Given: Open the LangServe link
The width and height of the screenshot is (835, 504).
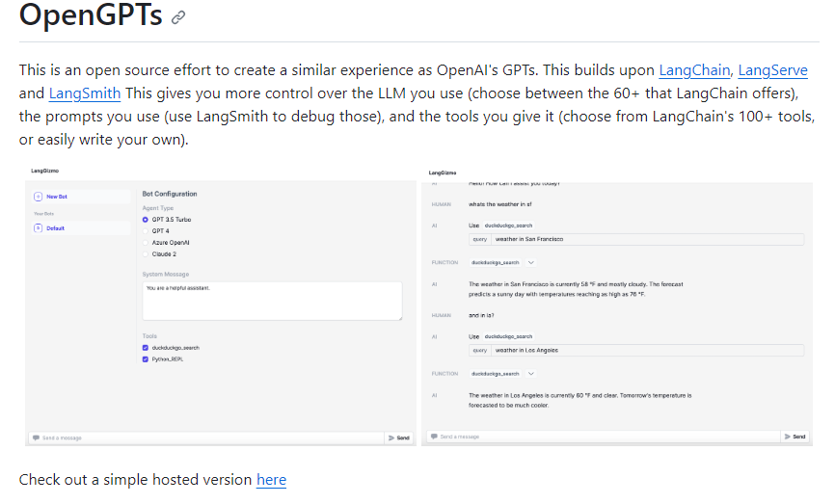Looking at the screenshot, I should [772, 70].
